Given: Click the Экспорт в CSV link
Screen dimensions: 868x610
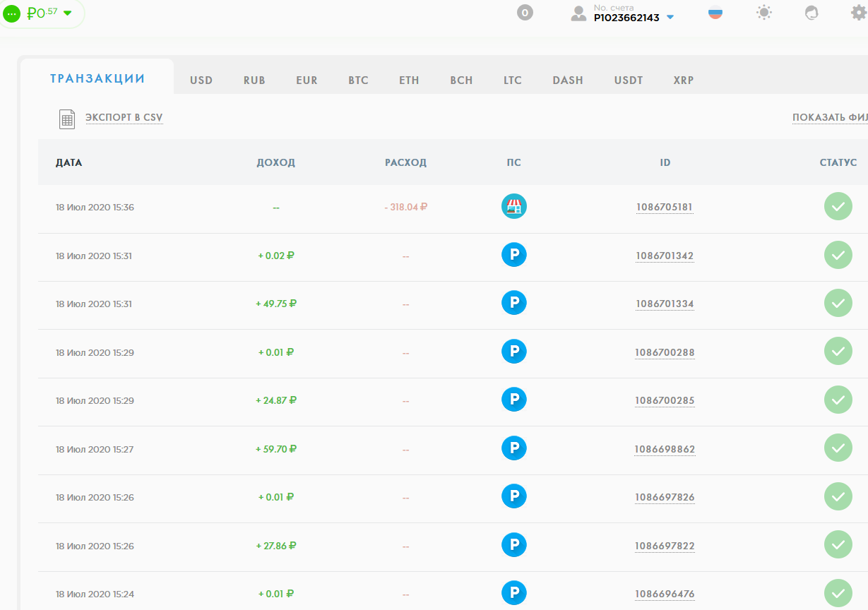Looking at the screenshot, I should pyautogui.click(x=124, y=118).
